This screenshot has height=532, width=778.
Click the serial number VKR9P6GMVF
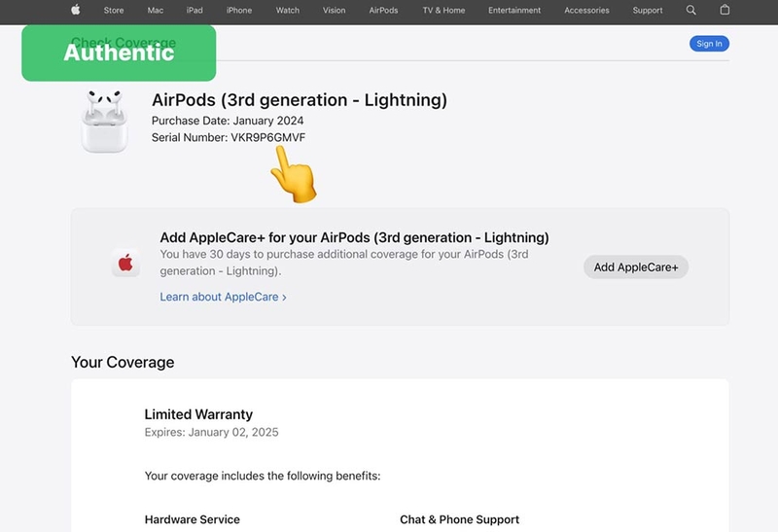coord(268,137)
